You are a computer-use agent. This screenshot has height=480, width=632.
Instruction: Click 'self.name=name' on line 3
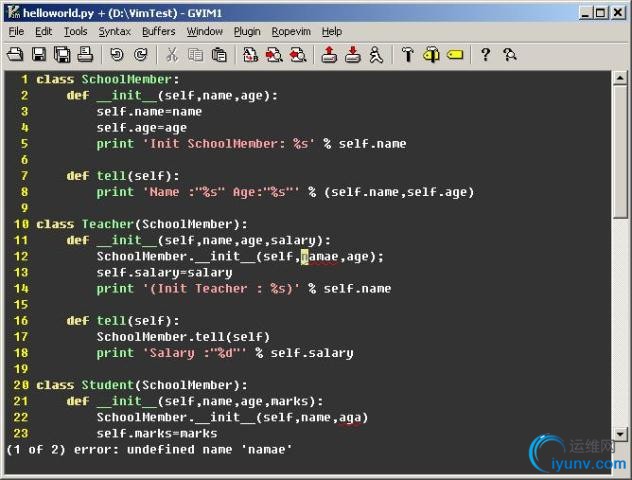149,111
